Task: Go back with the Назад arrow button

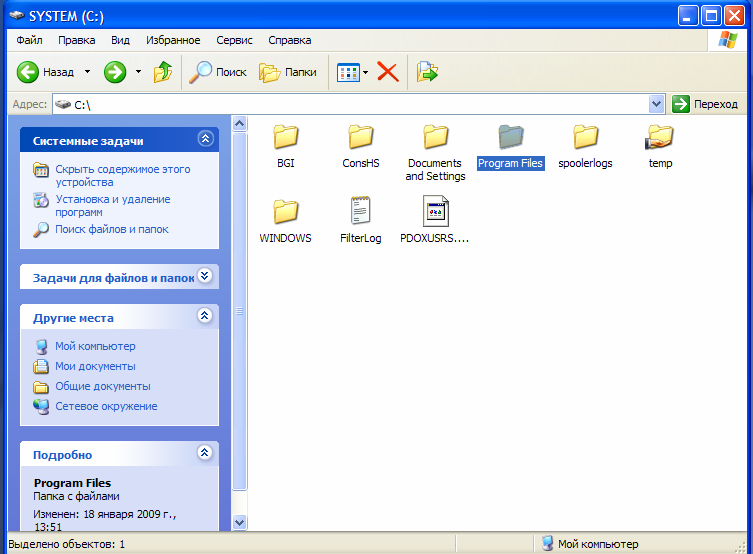Action: [45, 72]
